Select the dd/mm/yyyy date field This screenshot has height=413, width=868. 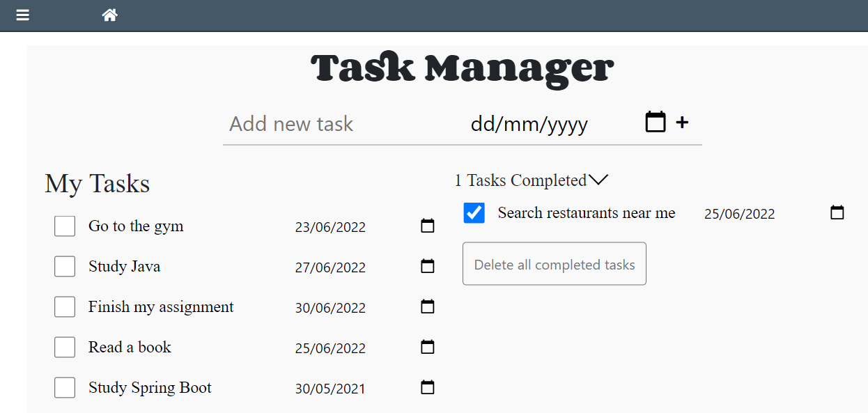click(529, 123)
